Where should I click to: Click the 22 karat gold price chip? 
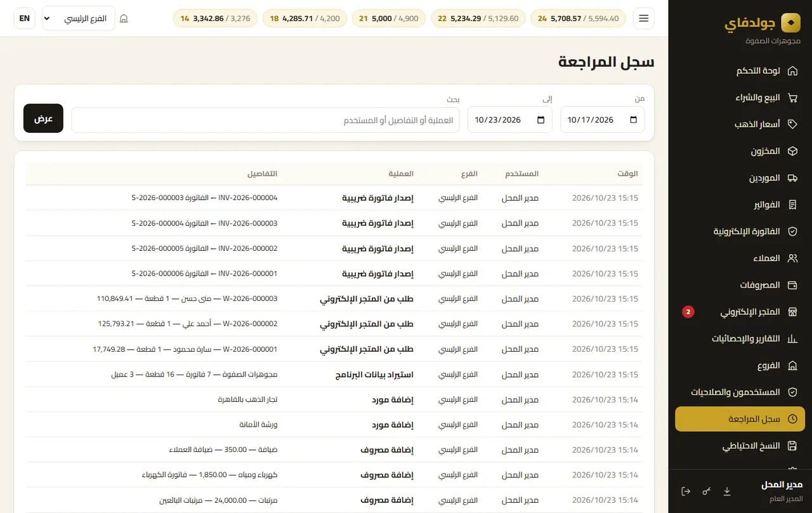click(x=478, y=18)
